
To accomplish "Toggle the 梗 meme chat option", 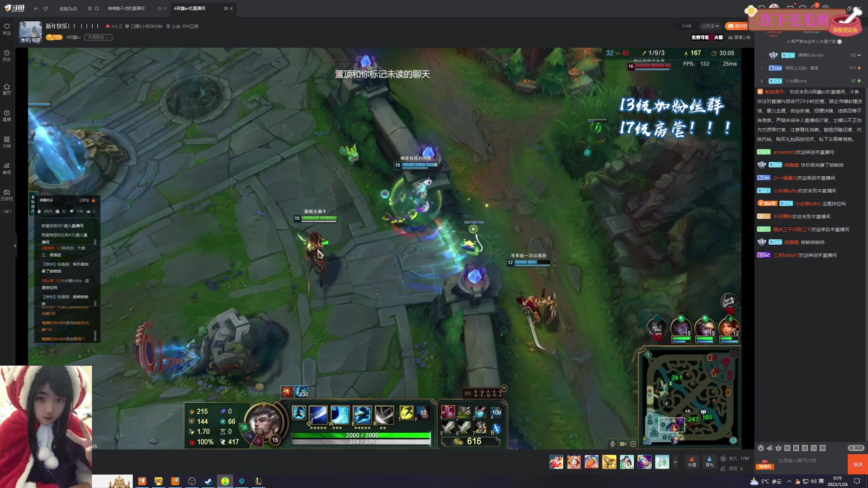I will click(x=822, y=448).
